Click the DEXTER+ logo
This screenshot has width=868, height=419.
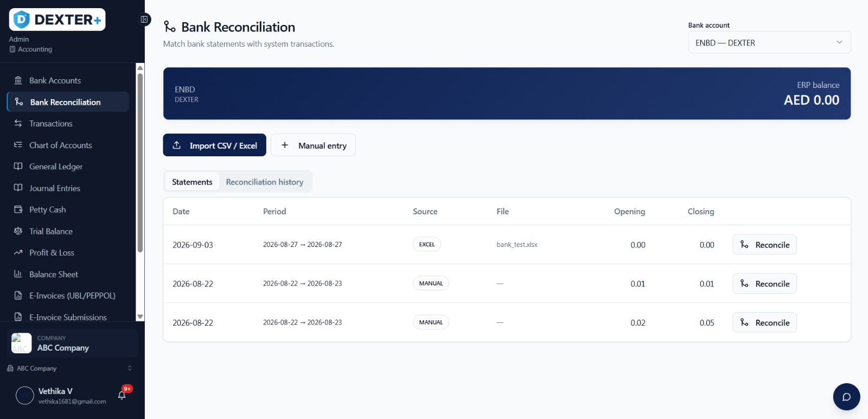(x=57, y=20)
